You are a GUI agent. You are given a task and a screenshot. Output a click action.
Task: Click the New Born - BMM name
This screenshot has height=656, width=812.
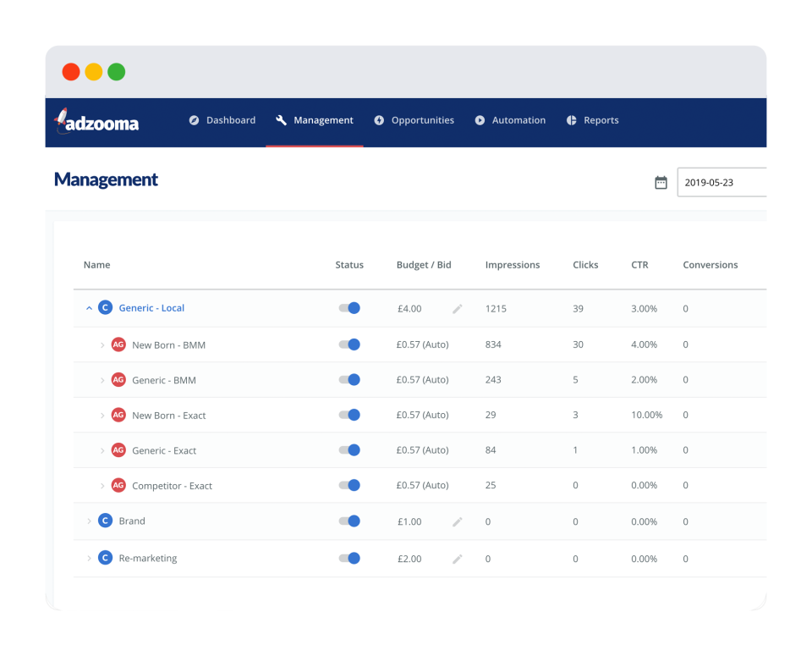[x=169, y=345]
